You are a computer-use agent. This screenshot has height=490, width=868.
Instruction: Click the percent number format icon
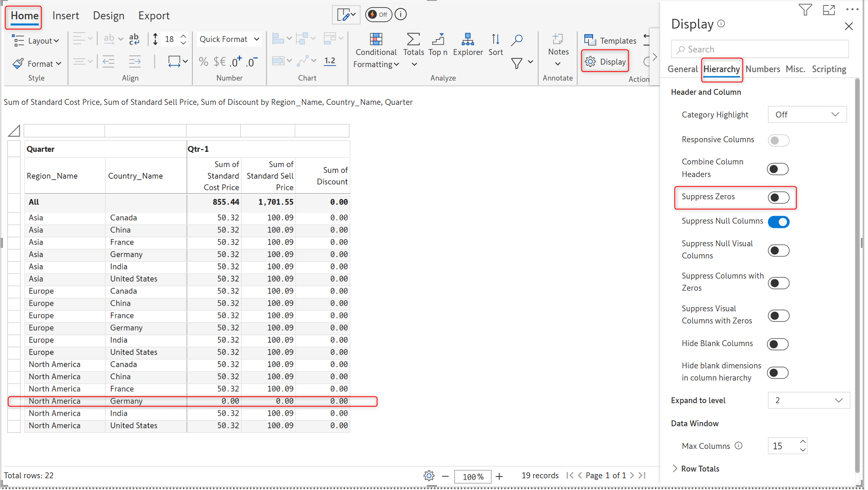click(x=203, y=62)
